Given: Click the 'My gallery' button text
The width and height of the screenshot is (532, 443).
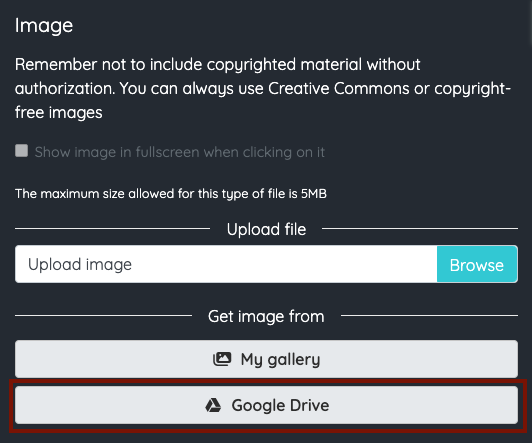Looking at the screenshot, I should [280, 360].
